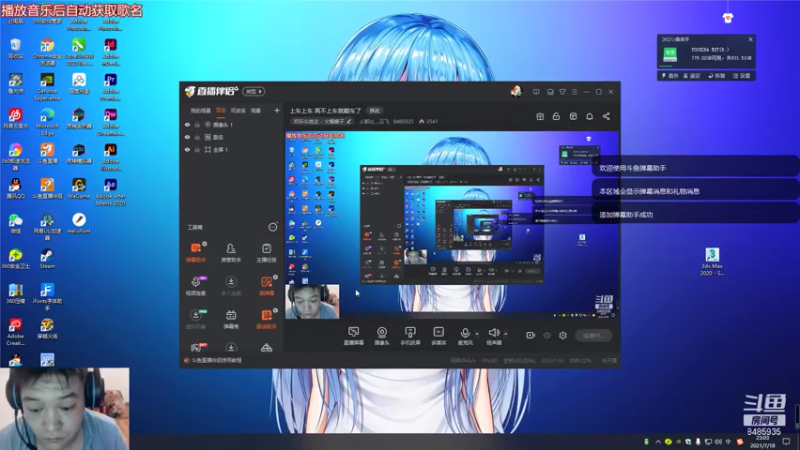Mute the 扬声器 speaker
Screen dimensions: 800x450
493,336
